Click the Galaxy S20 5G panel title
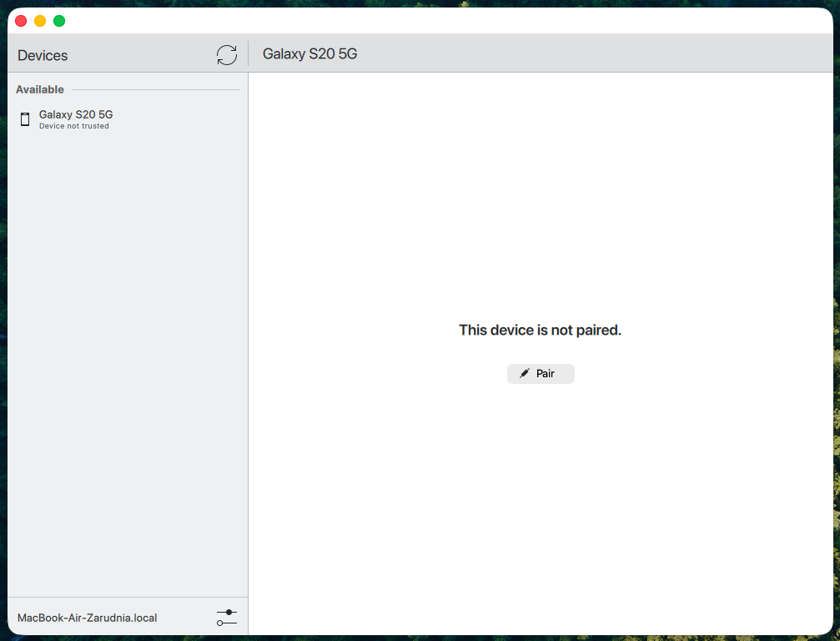The image size is (840, 641). coord(309,53)
